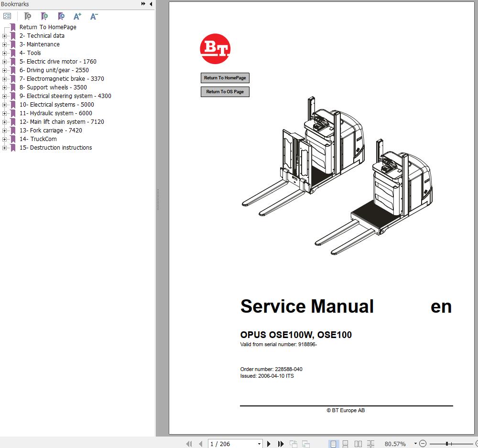Open 5- Electric drive motor - 1760 text
The image size is (478, 448).
pos(58,62)
